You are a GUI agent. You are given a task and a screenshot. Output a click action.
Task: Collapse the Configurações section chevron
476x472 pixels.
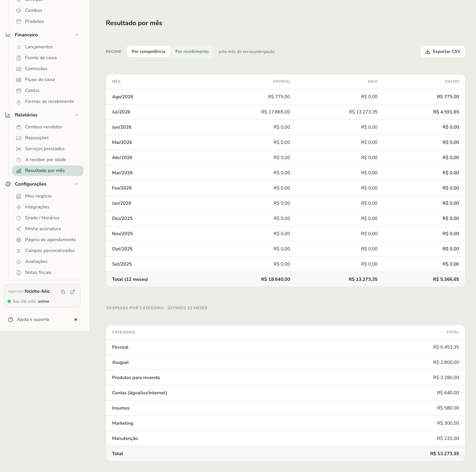(77, 184)
